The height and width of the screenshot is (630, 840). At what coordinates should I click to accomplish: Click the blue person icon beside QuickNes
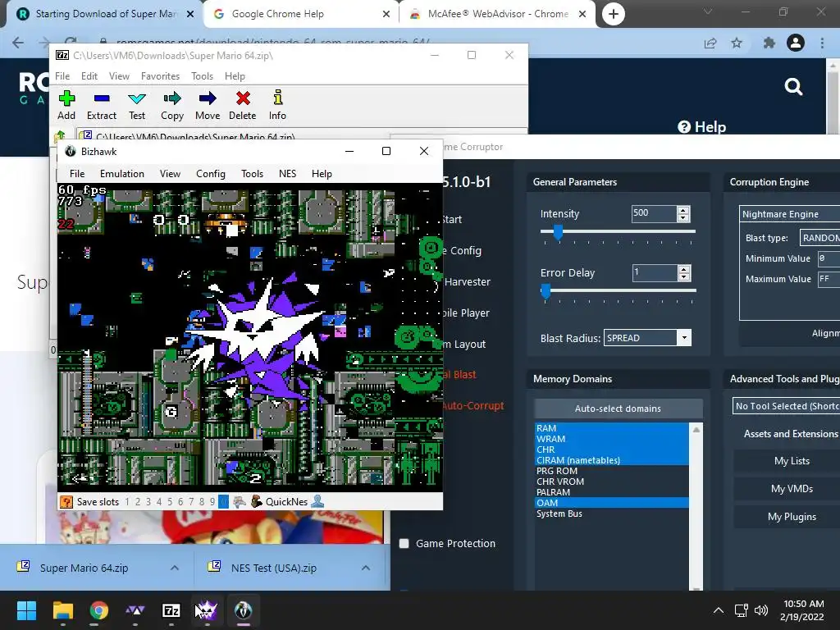pyautogui.click(x=317, y=501)
